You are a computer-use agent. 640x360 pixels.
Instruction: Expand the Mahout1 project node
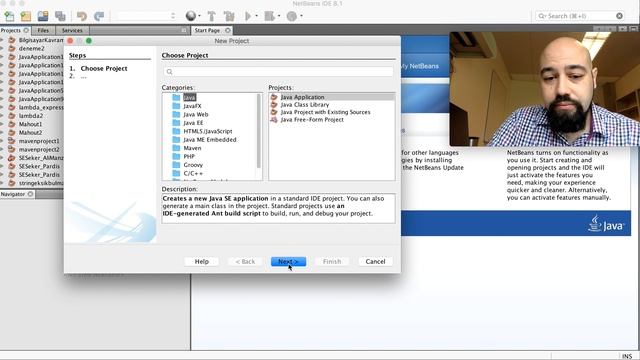tap(2, 124)
